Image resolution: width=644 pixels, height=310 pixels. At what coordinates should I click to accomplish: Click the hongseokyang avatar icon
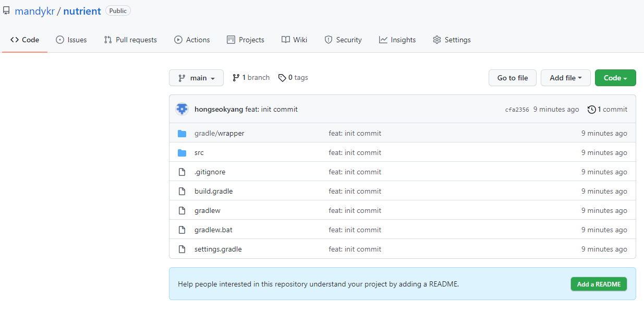coord(182,109)
